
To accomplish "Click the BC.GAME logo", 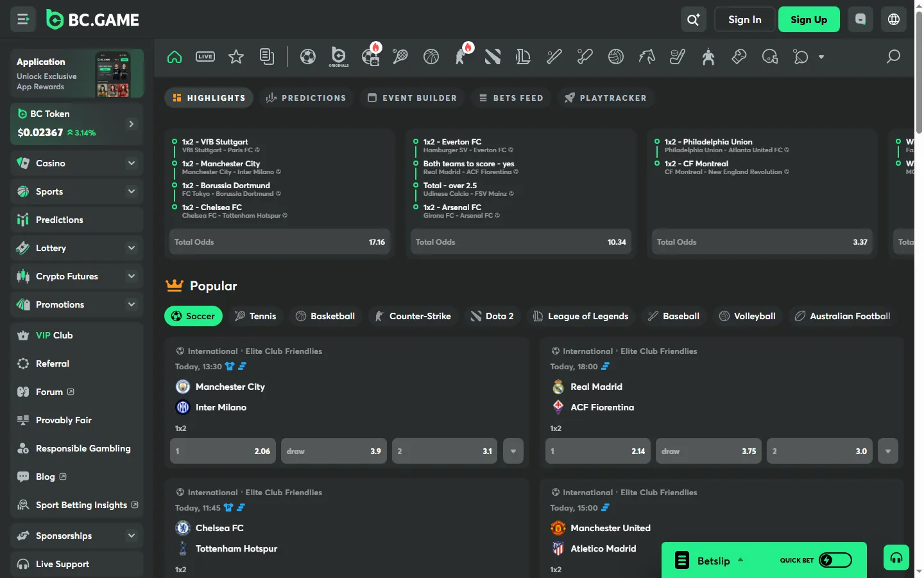I will tap(93, 20).
